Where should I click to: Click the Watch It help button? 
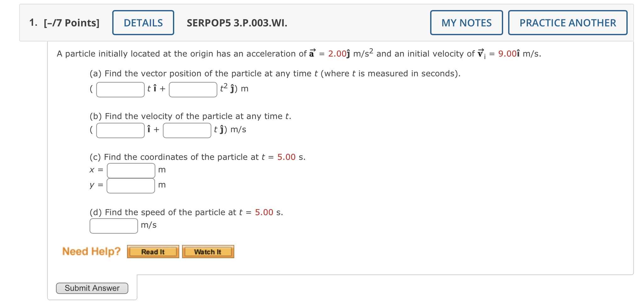[x=208, y=251]
